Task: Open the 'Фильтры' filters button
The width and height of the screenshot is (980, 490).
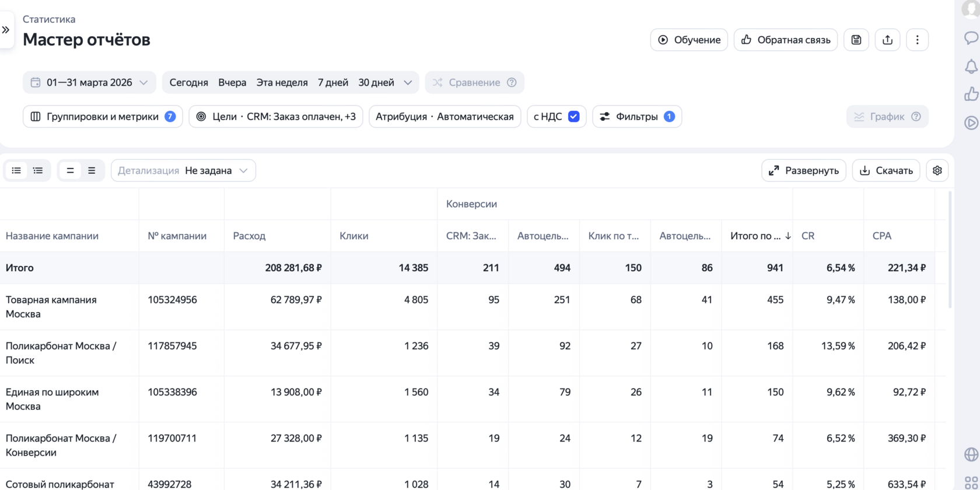Action: point(637,117)
